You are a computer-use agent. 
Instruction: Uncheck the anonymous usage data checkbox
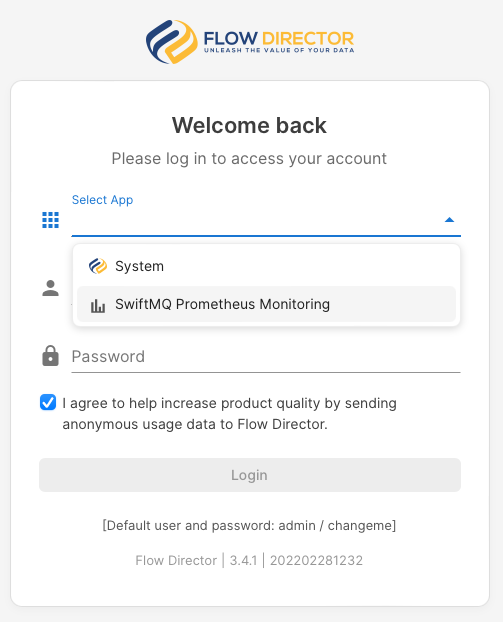(x=48, y=402)
